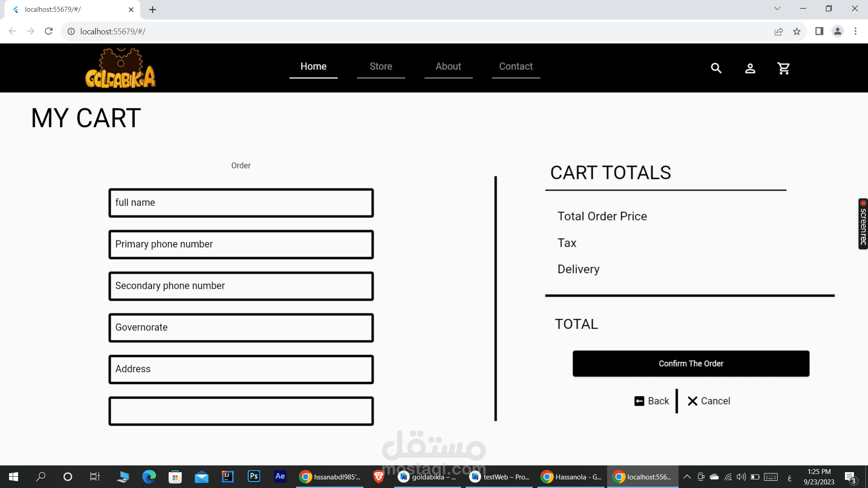The image size is (868, 488).
Task: Bookmark this page with star icon
Action: [x=797, y=31]
